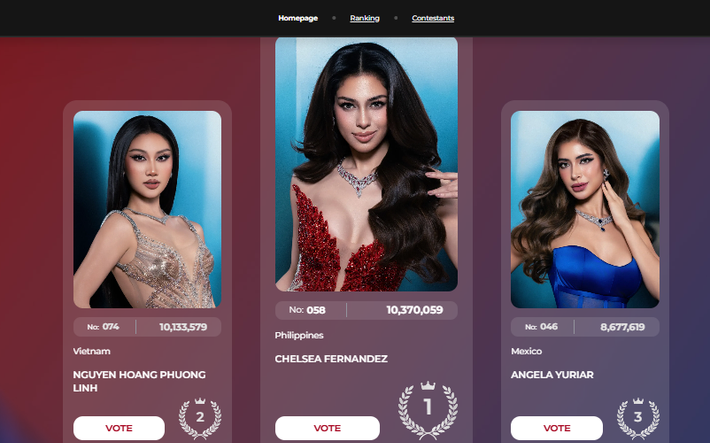
Task: Click the Philippines country label
Action: point(299,335)
